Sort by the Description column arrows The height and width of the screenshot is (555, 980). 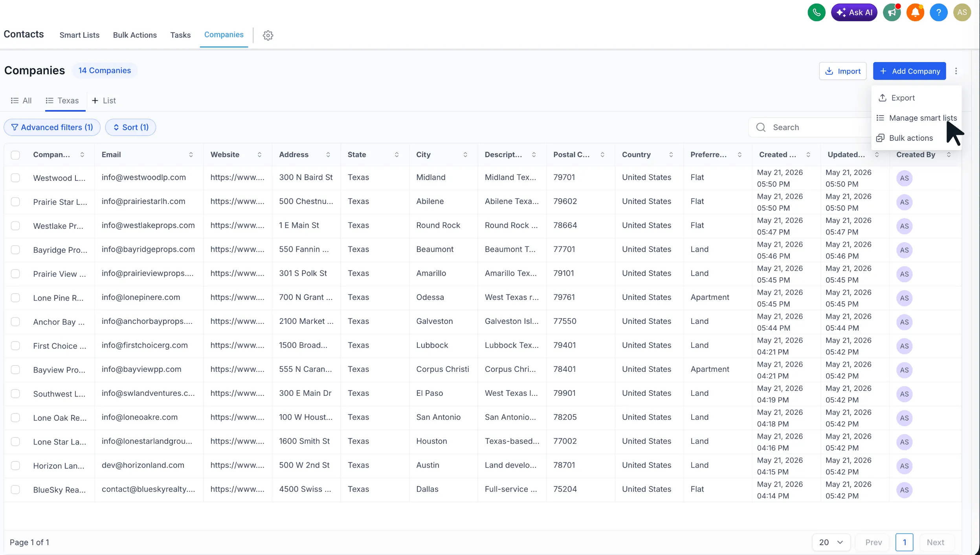pos(534,155)
